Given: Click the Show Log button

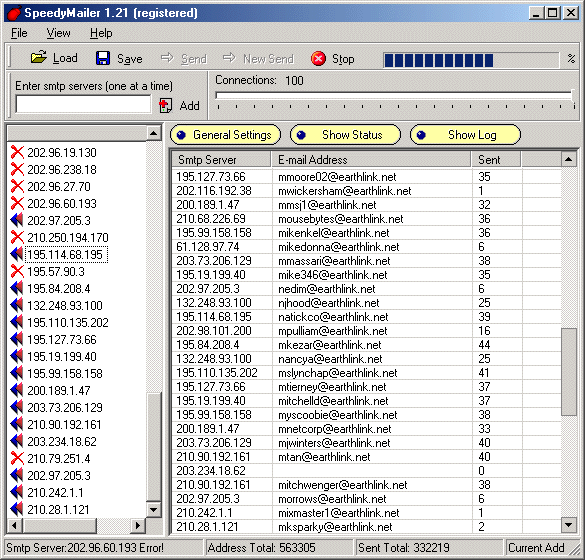Looking at the screenshot, I should [465, 135].
